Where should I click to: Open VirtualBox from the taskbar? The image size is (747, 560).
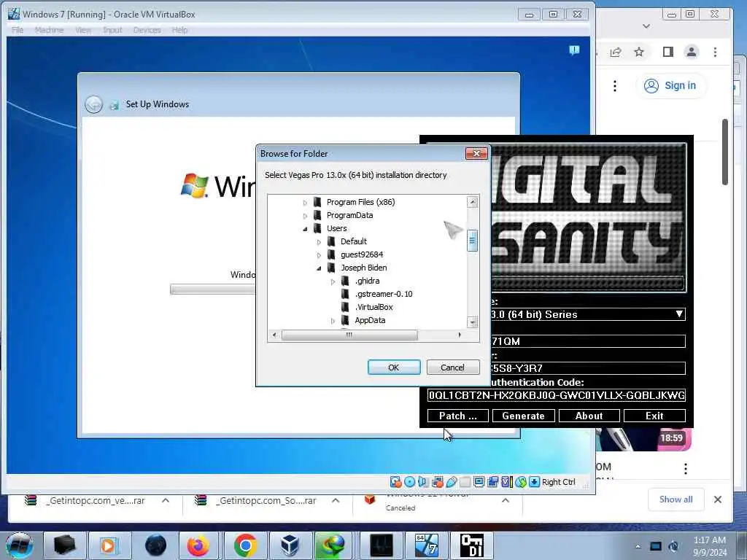click(x=290, y=545)
